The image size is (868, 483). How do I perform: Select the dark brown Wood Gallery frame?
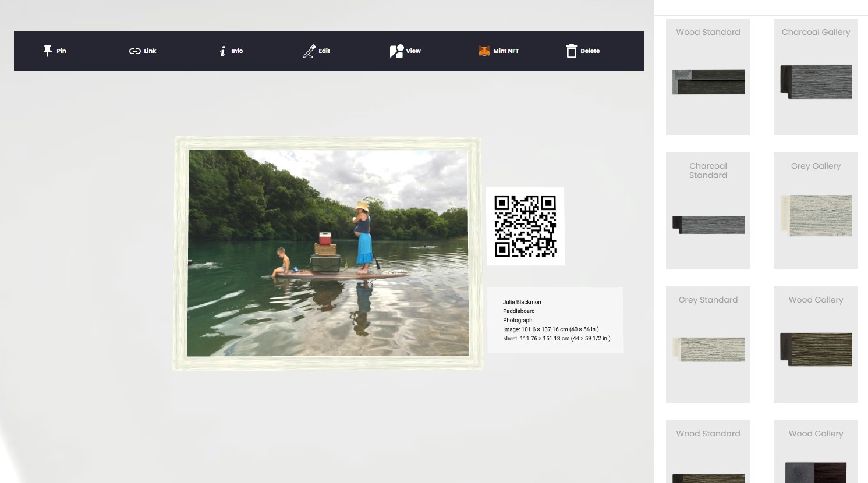tap(816, 345)
